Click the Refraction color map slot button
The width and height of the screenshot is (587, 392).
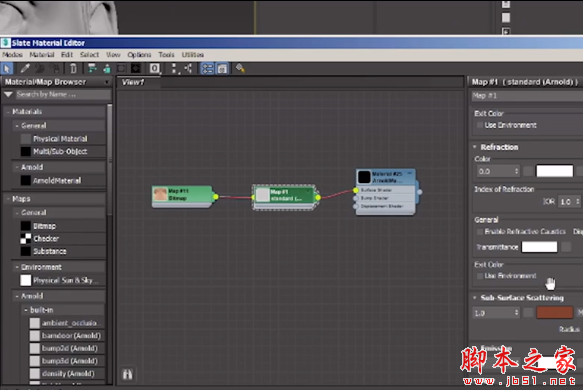(x=528, y=171)
